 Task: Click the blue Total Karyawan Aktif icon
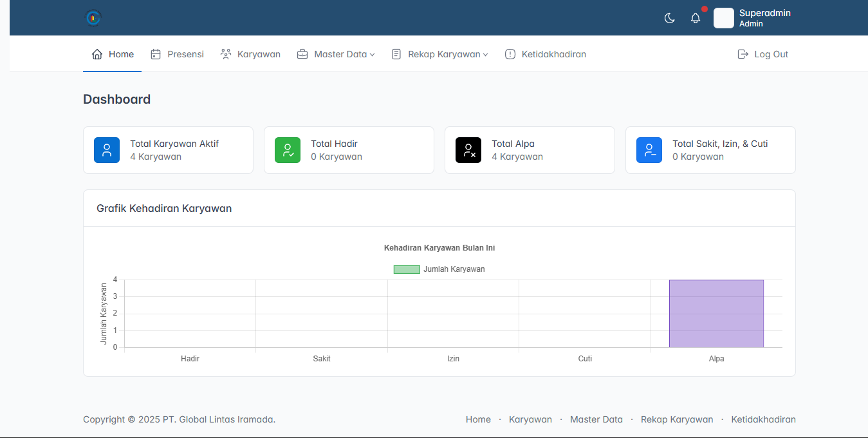[107, 150]
